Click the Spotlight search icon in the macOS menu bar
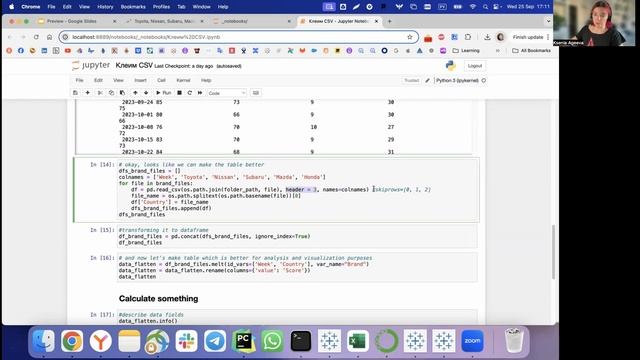This screenshot has width=640, height=360. point(485,7)
